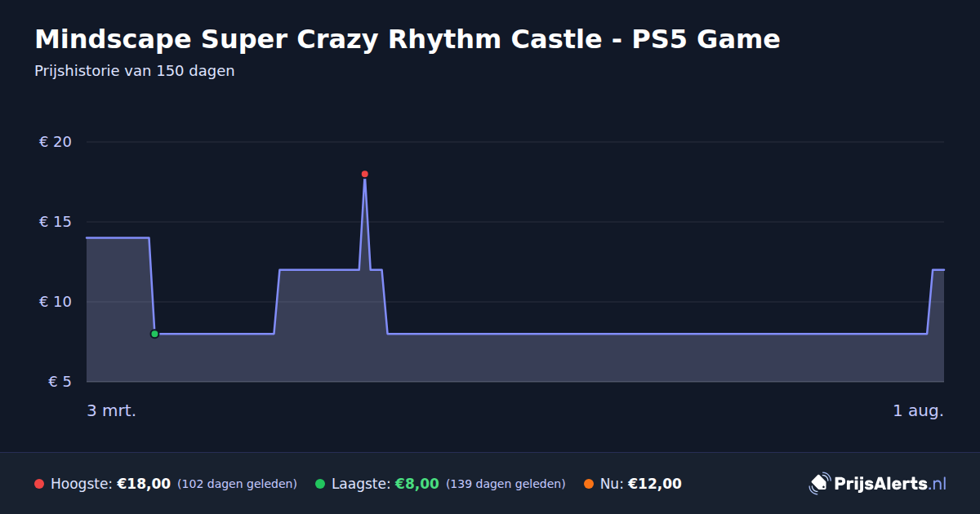The width and height of the screenshot is (980, 514).
Task: Click the orange current-price dot in legend
Action: point(589,484)
